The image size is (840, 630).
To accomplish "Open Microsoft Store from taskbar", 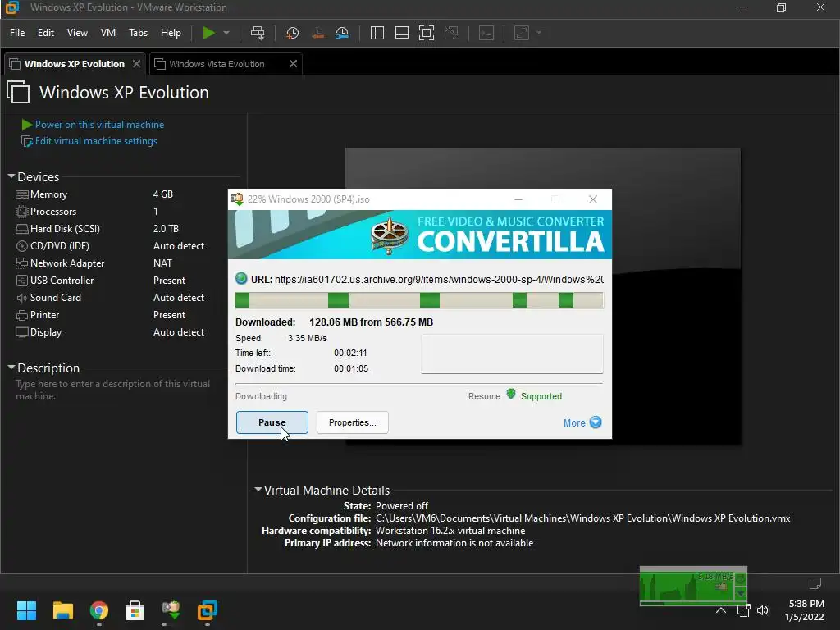I will 135,610.
